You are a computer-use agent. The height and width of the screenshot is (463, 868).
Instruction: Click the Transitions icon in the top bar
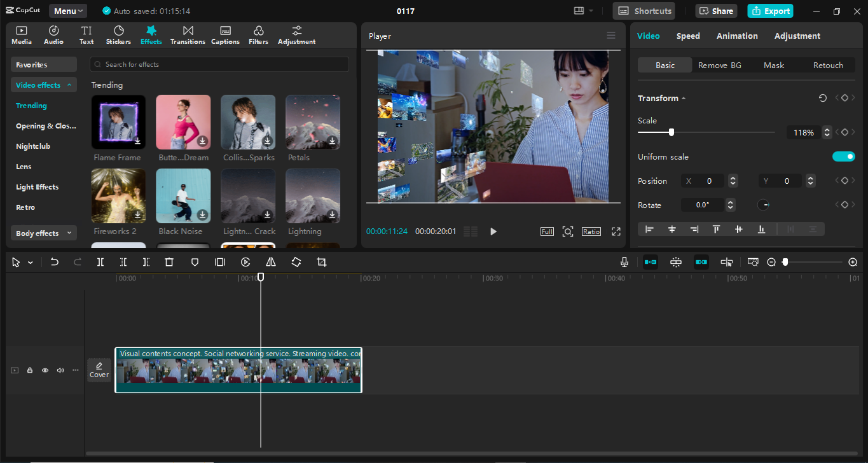[x=188, y=34]
